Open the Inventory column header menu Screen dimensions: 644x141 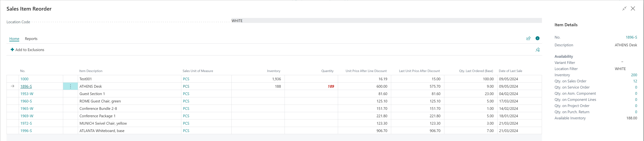[x=274, y=71]
